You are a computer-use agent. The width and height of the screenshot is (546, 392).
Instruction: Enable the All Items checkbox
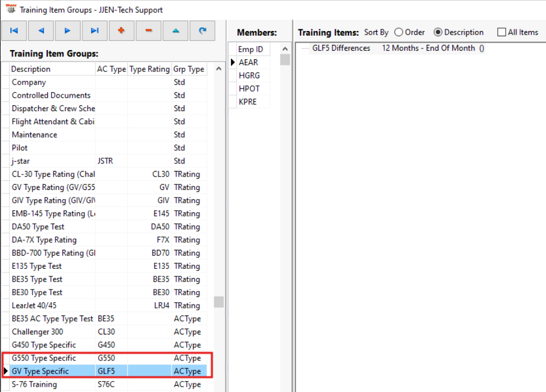(502, 32)
